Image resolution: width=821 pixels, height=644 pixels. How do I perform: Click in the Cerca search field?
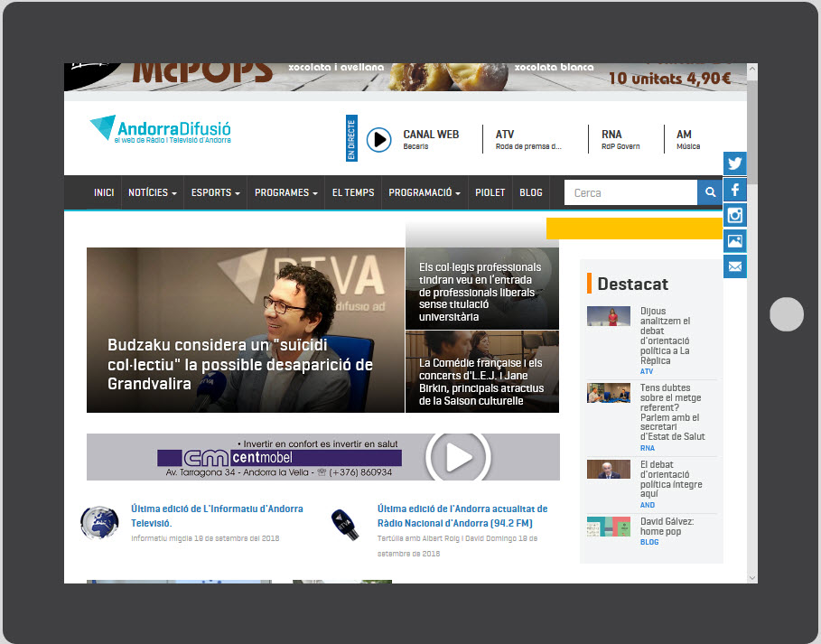630,192
